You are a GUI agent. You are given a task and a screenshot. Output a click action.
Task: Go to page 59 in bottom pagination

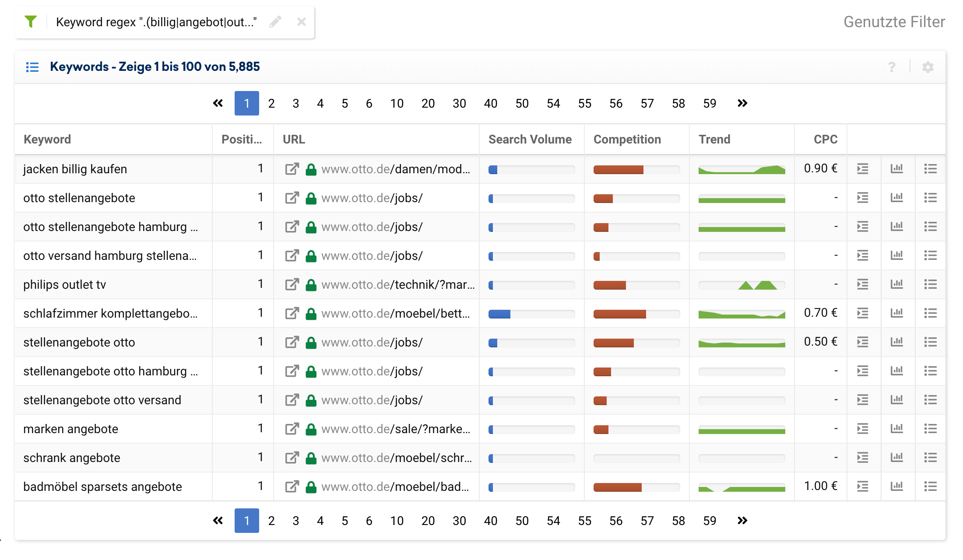pos(710,521)
